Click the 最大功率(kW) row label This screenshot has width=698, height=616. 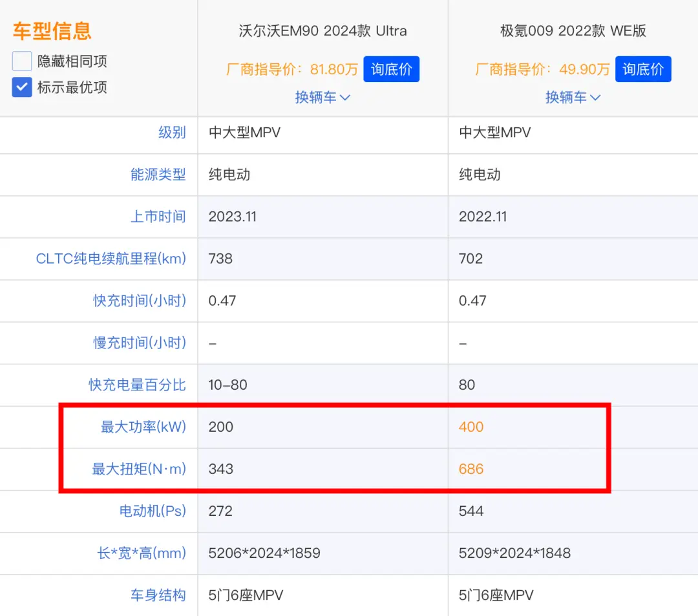click(143, 427)
